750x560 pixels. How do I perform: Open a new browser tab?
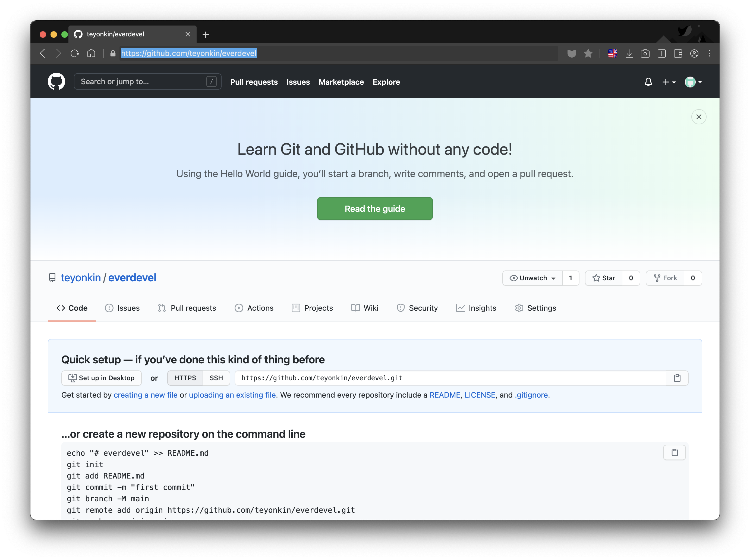206,34
